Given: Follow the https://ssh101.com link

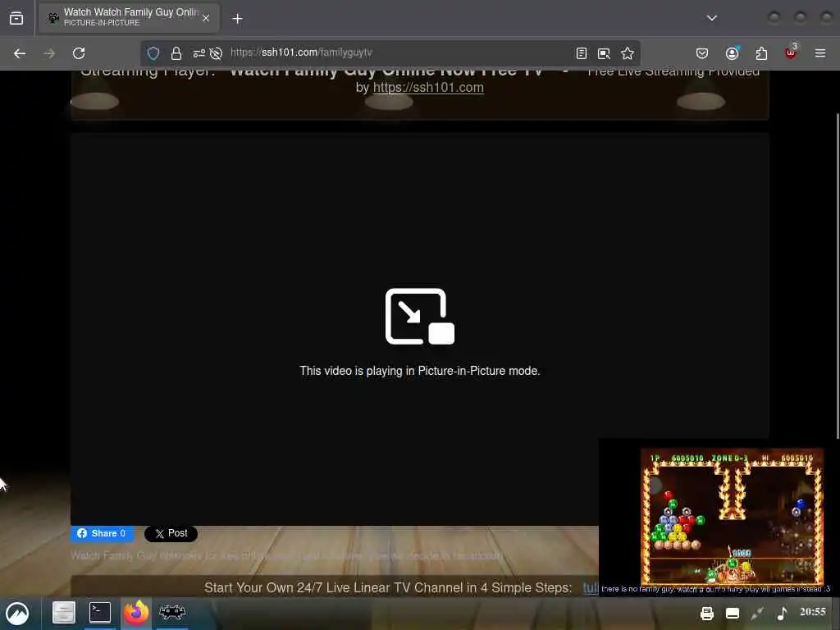Looking at the screenshot, I should [x=428, y=87].
